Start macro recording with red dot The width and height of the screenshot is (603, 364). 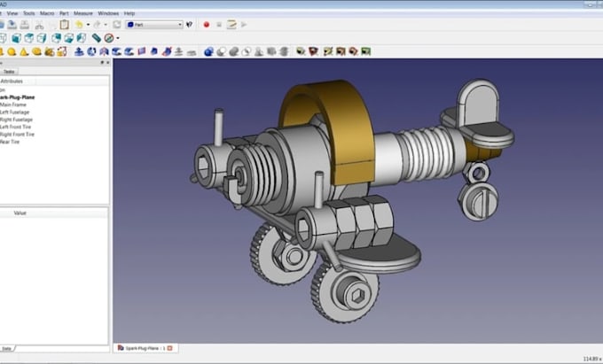coord(207,25)
